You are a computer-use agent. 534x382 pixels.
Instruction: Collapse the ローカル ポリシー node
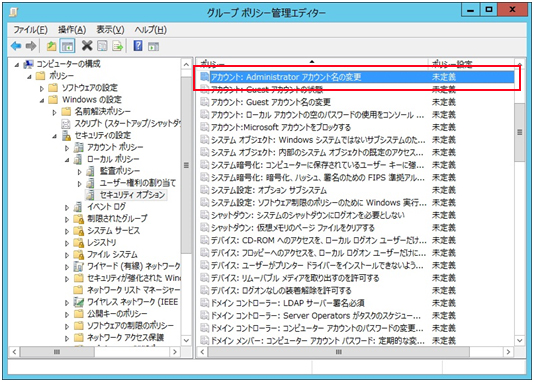pos(67,160)
